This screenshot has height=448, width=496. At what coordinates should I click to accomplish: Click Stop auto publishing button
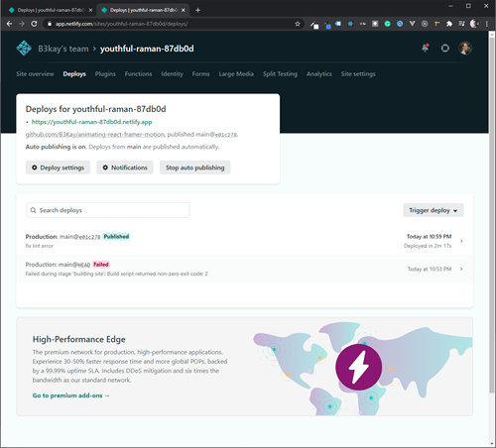click(195, 168)
